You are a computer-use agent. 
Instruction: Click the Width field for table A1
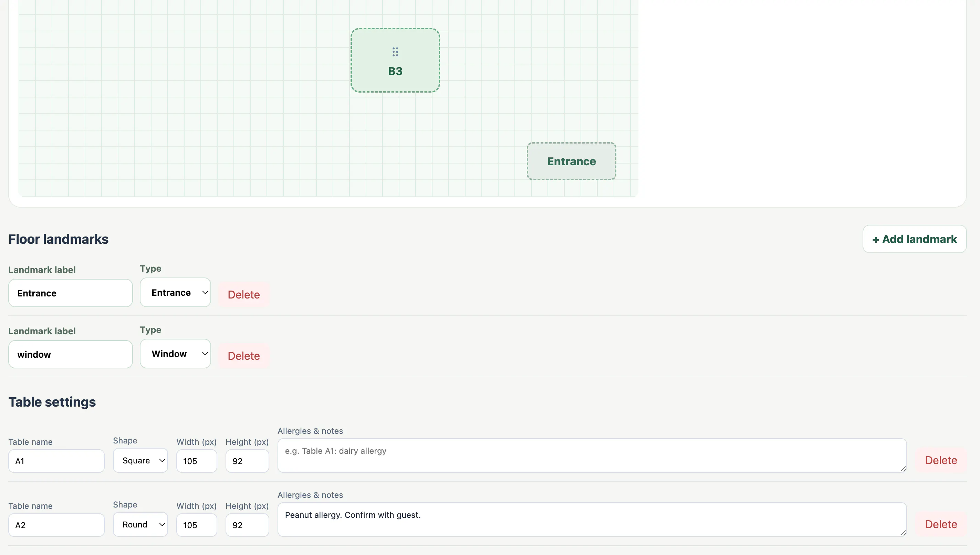[197, 461]
